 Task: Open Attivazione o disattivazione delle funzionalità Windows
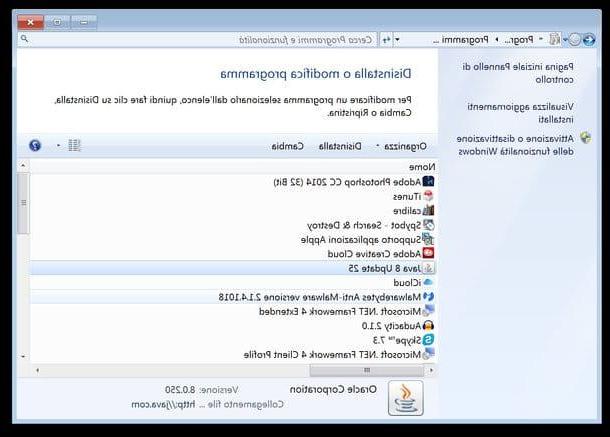tap(515, 145)
